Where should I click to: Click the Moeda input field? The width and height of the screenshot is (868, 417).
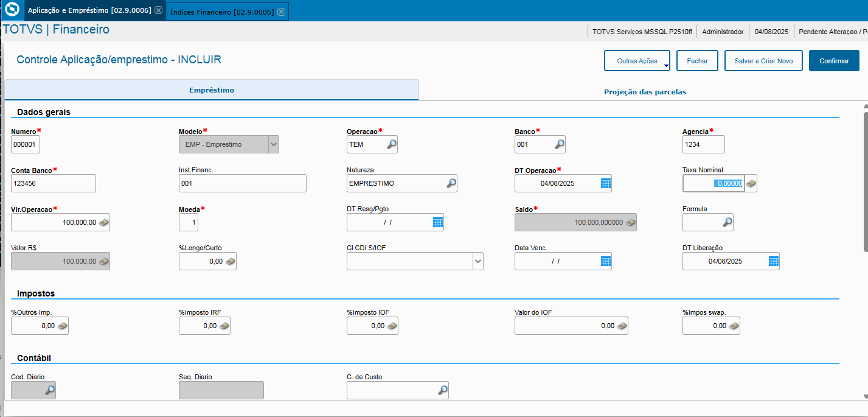point(189,222)
